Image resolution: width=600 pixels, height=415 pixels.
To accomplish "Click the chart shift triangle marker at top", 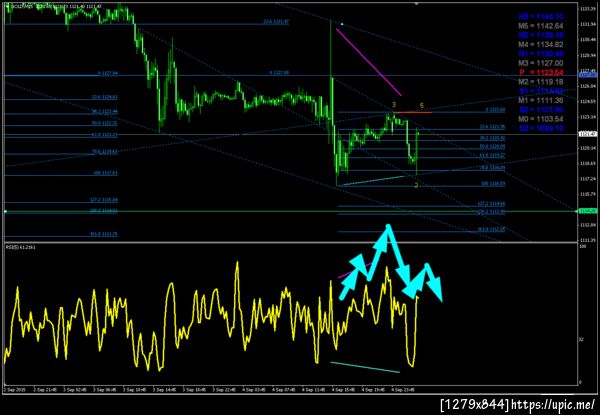I will [417, 3].
